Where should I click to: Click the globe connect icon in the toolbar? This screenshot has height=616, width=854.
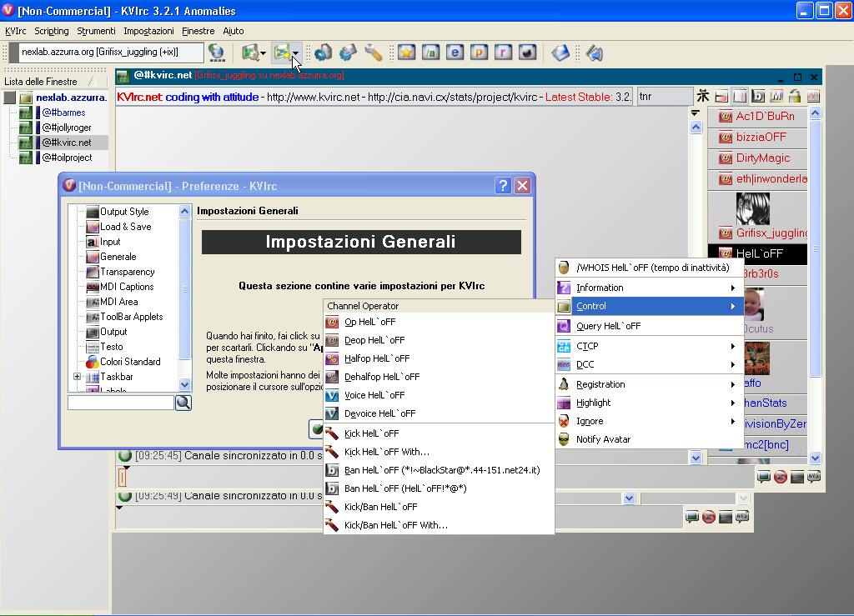[216, 53]
